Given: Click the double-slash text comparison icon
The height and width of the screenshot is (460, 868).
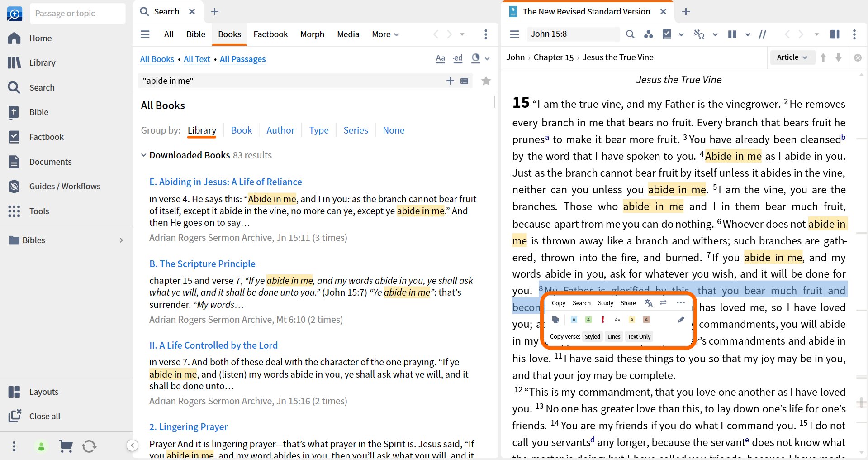Looking at the screenshot, I should [x=763, y=34].
